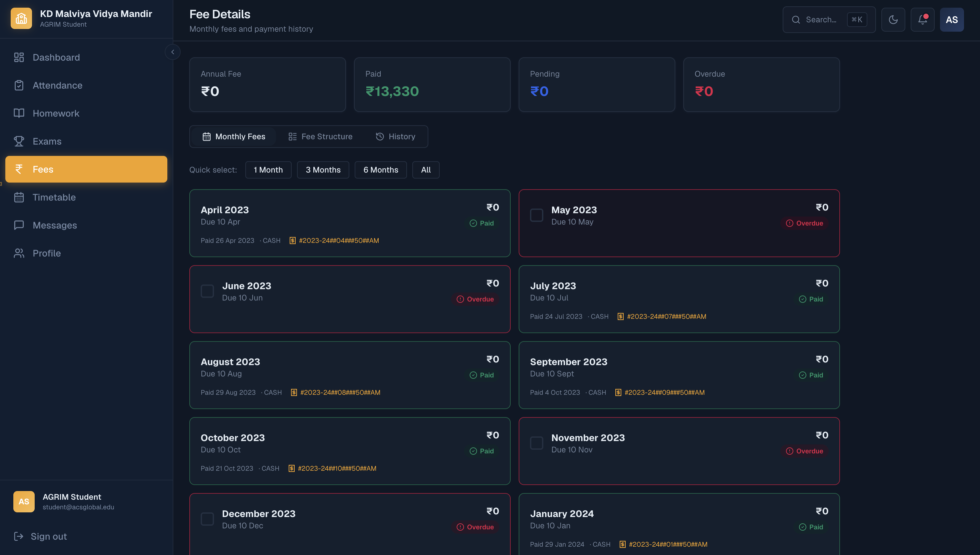
Task: Check the November 2023 fee checkbox
Action: [537, 443]
